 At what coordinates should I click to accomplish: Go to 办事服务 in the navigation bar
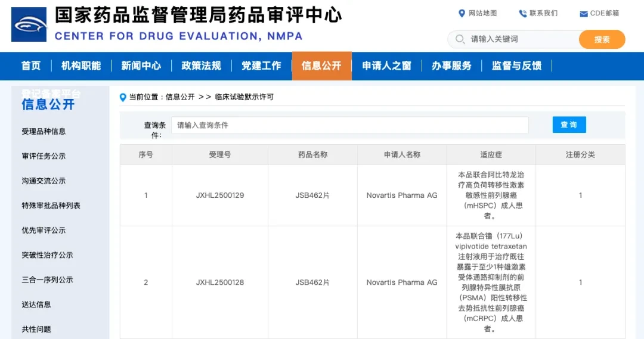[451, 66]
